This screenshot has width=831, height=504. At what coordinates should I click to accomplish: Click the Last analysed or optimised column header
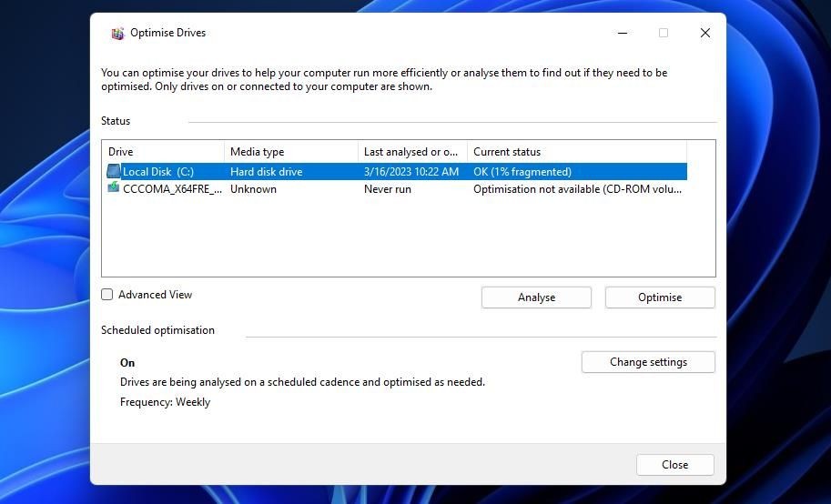point(413,152)
